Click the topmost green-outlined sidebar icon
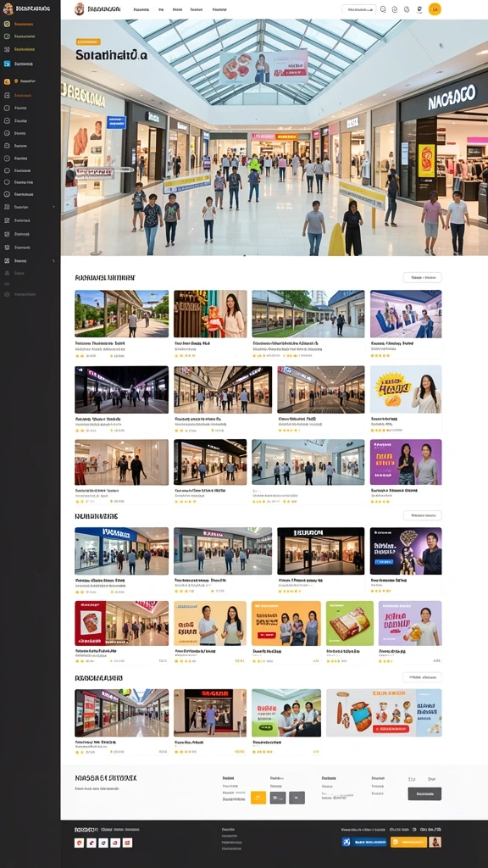 click(x=7, y=24)
